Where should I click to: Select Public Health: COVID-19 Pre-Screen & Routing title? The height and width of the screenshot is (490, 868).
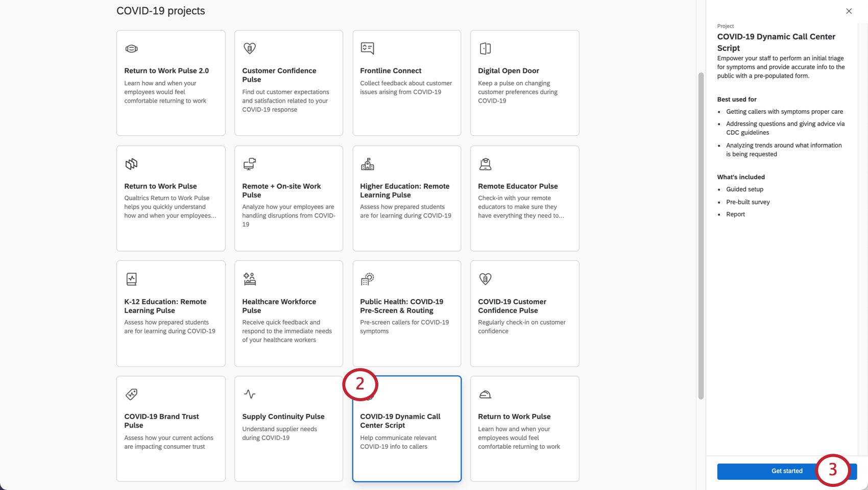pos(402,306)
